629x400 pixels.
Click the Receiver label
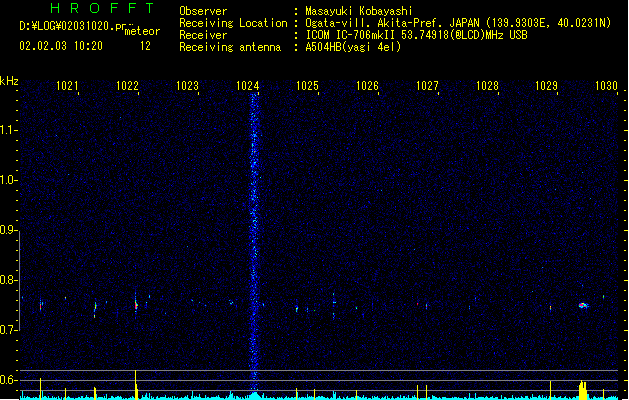(203, 35)
